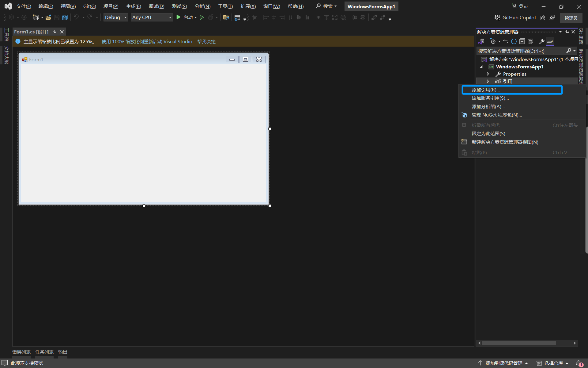Expand the Properties node in the tree
Screen dimensions: 588x368
[488, 74]
